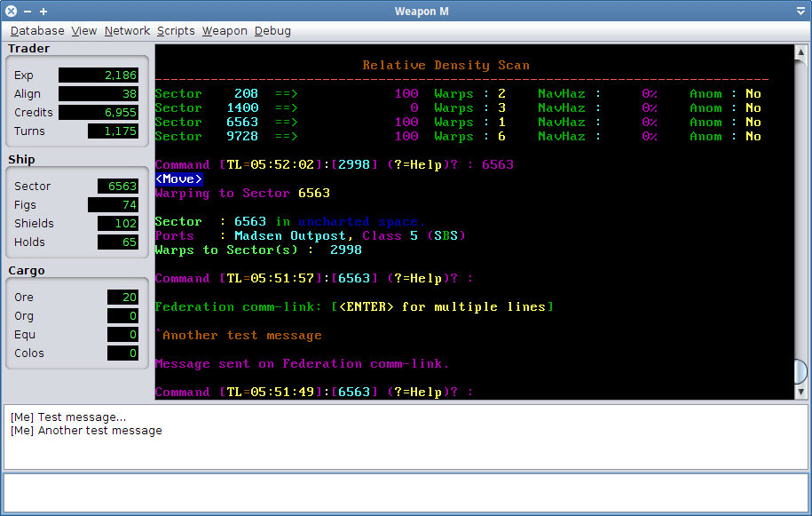Image resolution: width=812 pixels, height=516 pixels.
Task: Click the "Another test message" chat log line
Action: [86, 431]
